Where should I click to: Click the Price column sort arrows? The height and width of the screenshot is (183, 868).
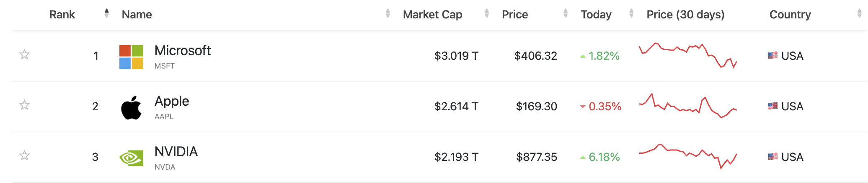point(565,14)
